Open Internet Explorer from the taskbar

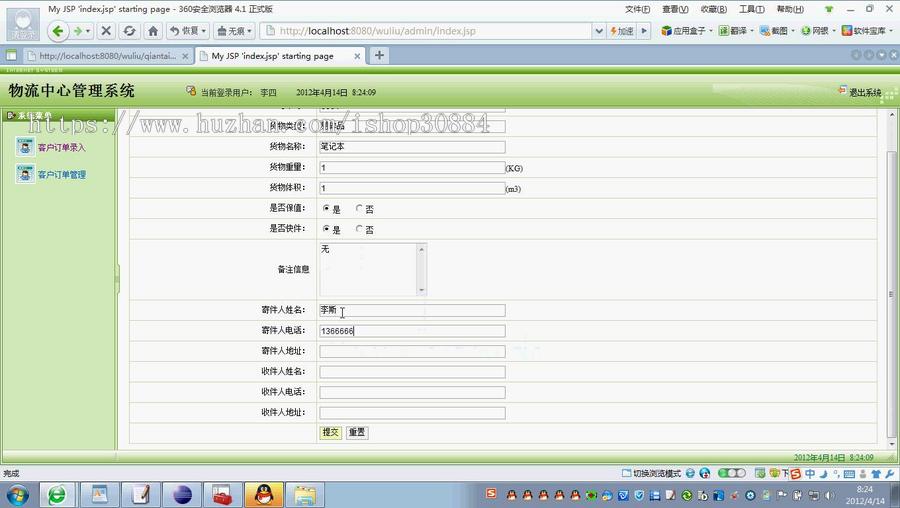coord(56,495)
